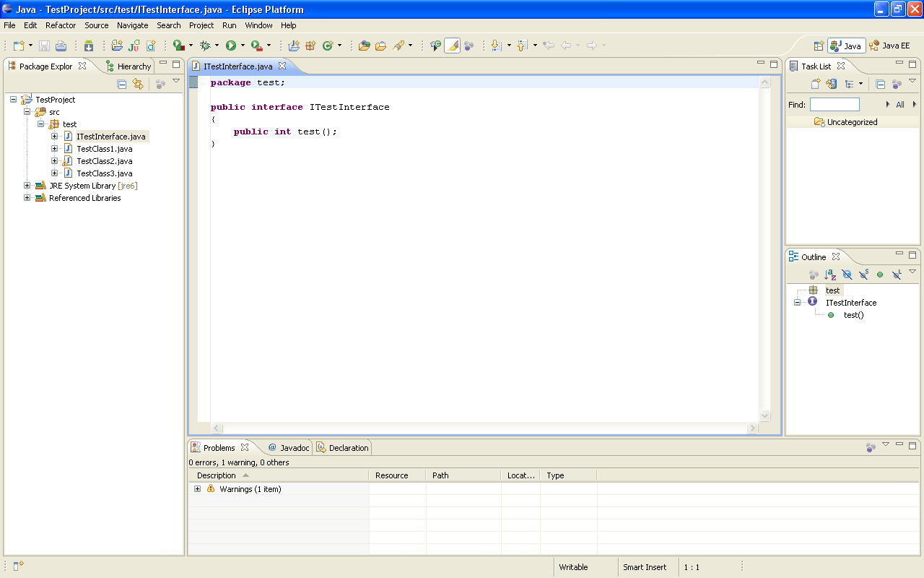
Task: Click the New Java Class toolbar icon
Action: tap(328, 46)
